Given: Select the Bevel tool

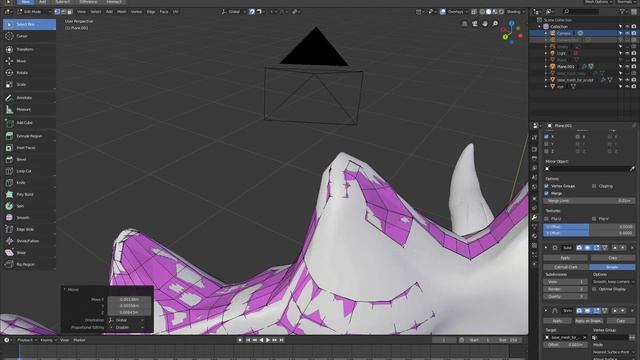Looking at the screenshot, I should coord(29,160).
